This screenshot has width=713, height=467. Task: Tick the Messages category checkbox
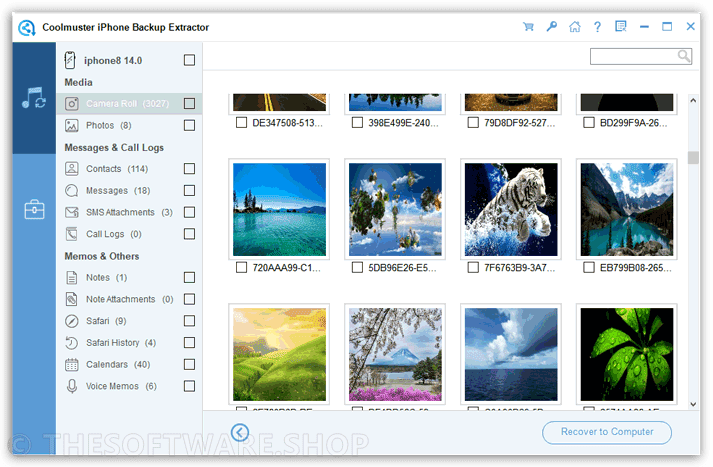click(189, 191)
